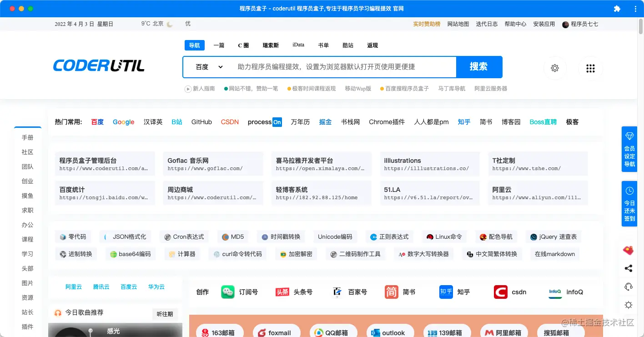This screenshot has height=337, width=644.
Task: Click the share icon in right sidebar
Action: 629,268
